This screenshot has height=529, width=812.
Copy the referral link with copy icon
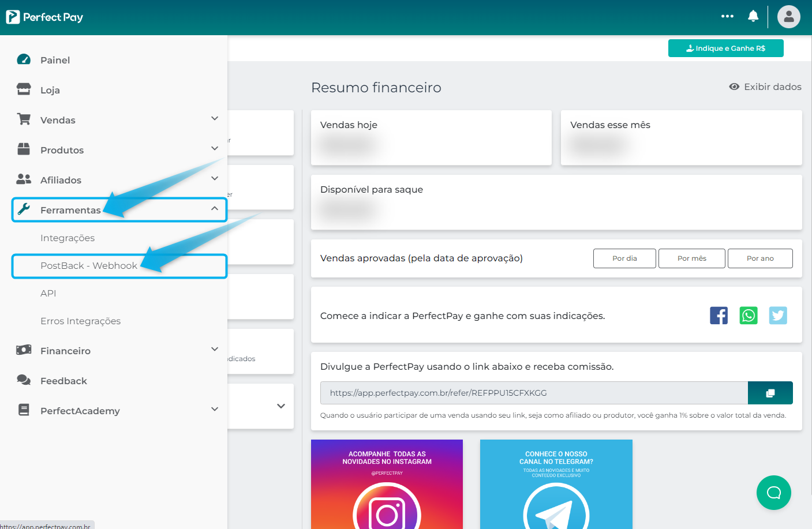tap(770, 393)
